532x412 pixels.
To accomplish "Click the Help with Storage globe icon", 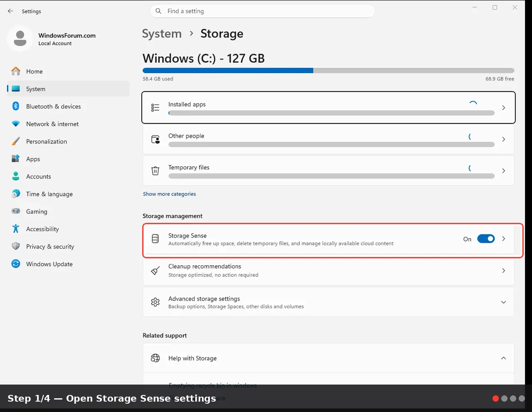I will click(155, 358).
